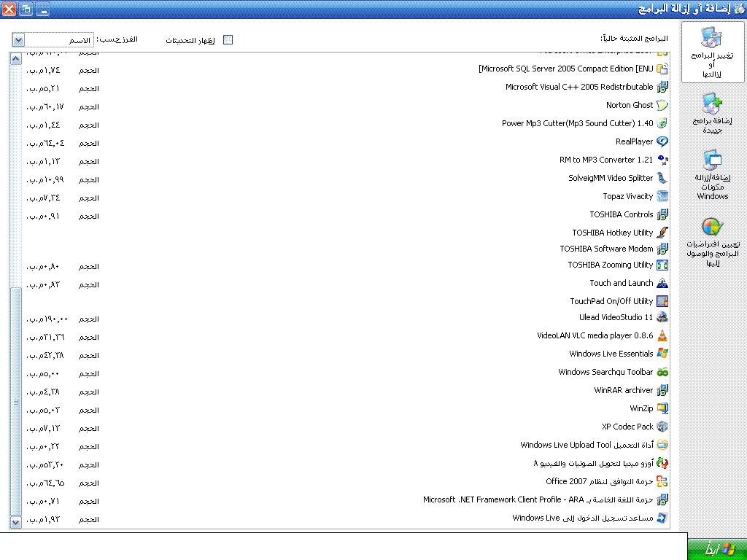Toggle the إظهار التحديثات checkbox
Image resolution: width=747 pixels, height=560 pixels.
[x=228, y=40]
